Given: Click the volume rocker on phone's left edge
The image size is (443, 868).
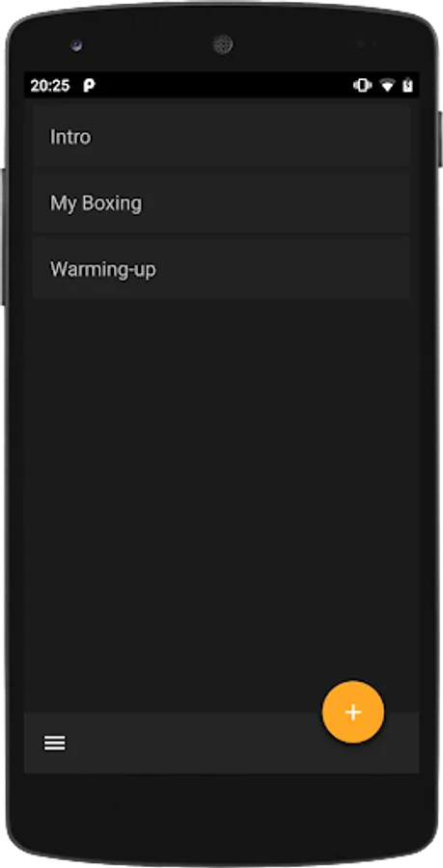Looking at the screenshot, I should click(3, 236).
